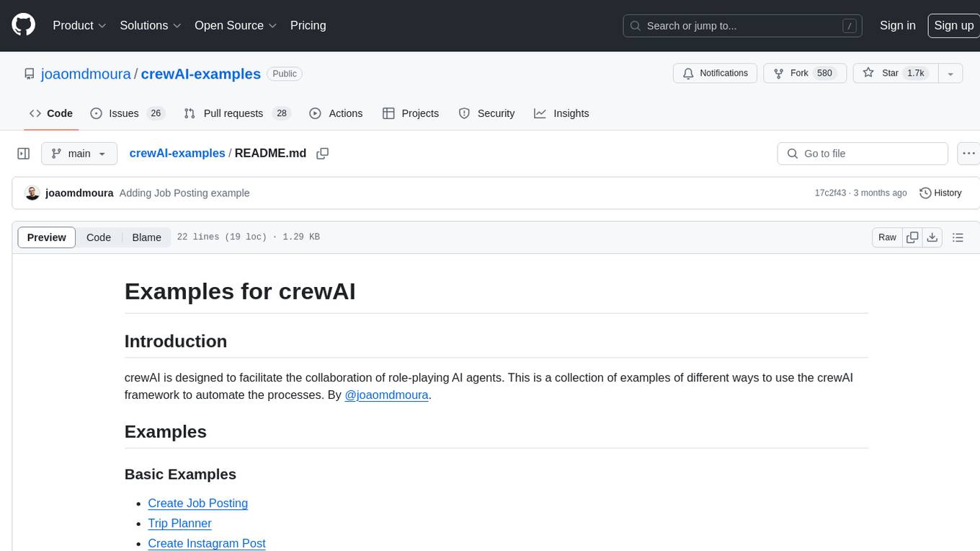
Task: Open the document outline icon
Action: coord(958,237)
